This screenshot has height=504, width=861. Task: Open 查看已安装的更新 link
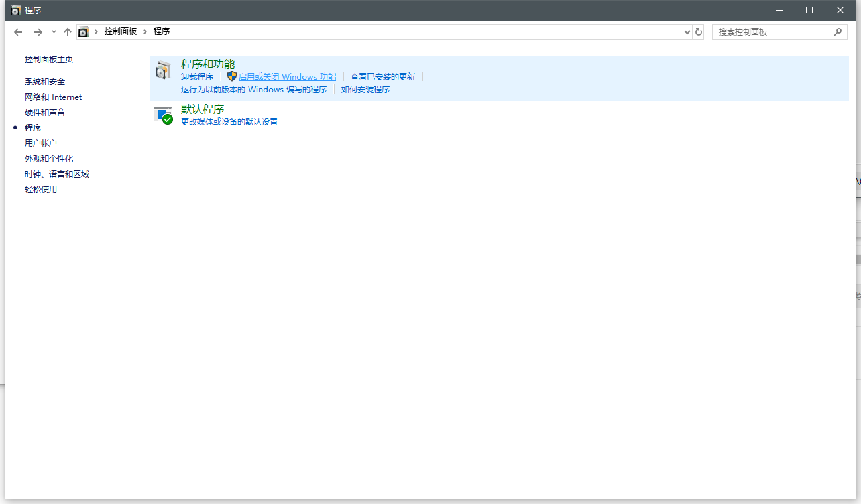[383, 77]
